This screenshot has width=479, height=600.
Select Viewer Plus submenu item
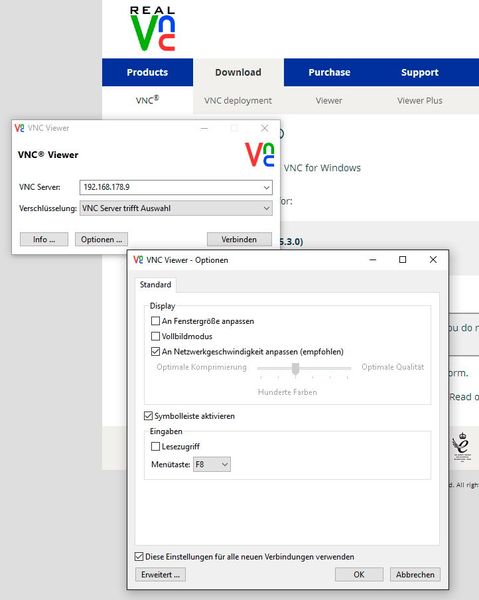tap(420, 101)
